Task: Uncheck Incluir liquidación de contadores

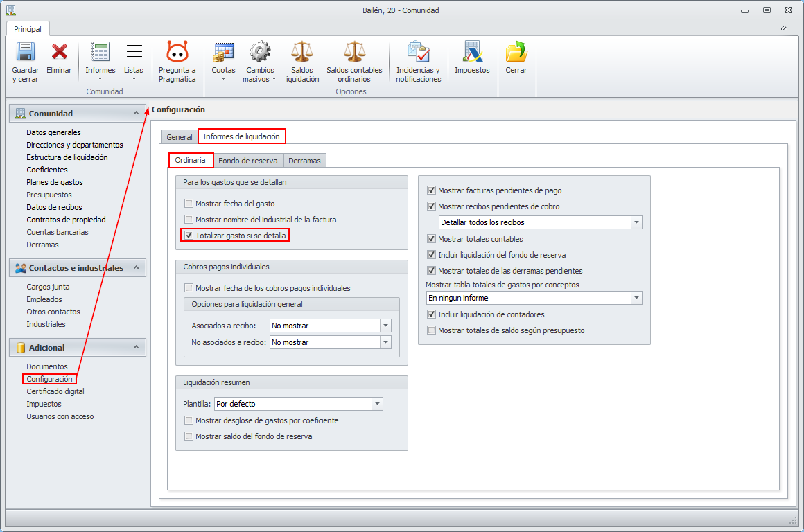Action: coord(431,314)
